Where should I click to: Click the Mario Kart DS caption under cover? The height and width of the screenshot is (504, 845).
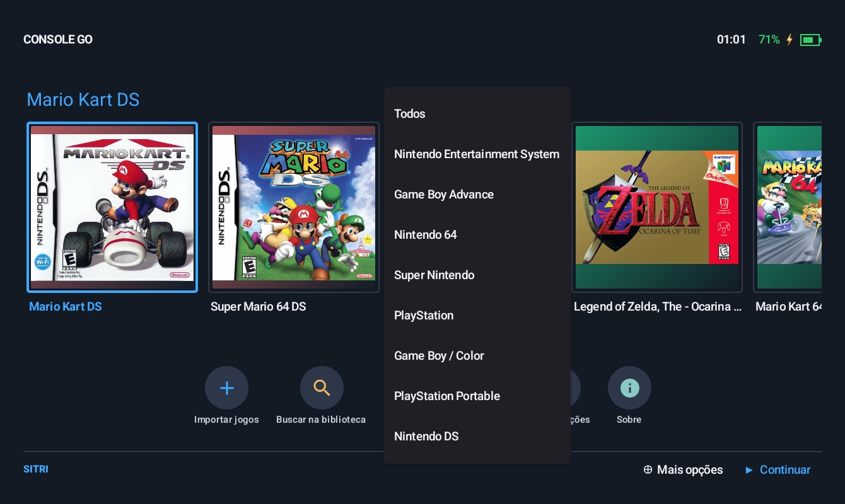(66, 307)
